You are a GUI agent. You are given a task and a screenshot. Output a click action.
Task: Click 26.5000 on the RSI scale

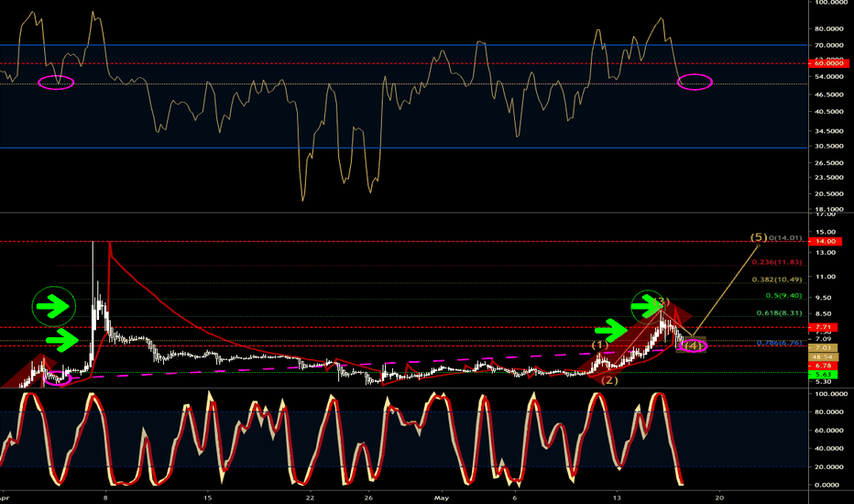pyautogui.click(x=829, y=163)
